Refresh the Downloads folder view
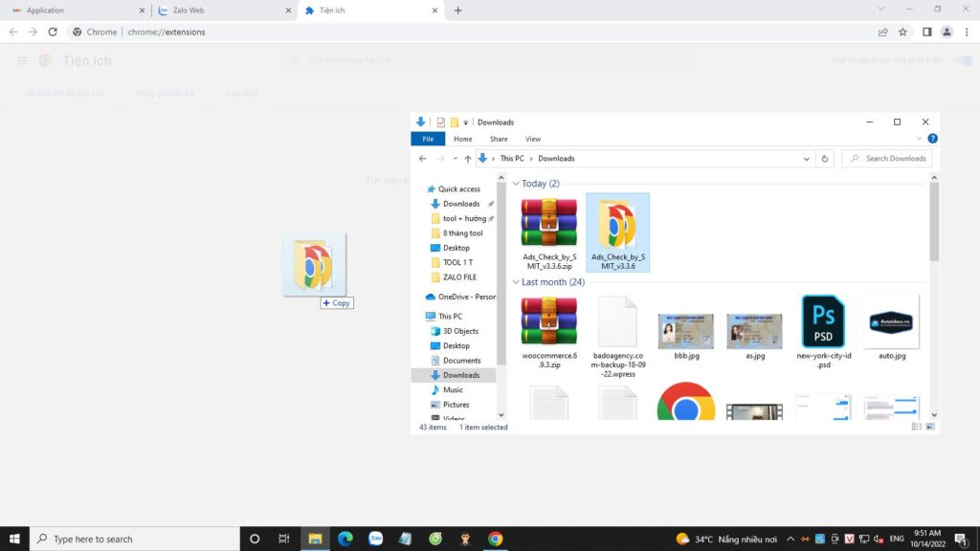Screen dimensions: 980x551 pos(826,159)
